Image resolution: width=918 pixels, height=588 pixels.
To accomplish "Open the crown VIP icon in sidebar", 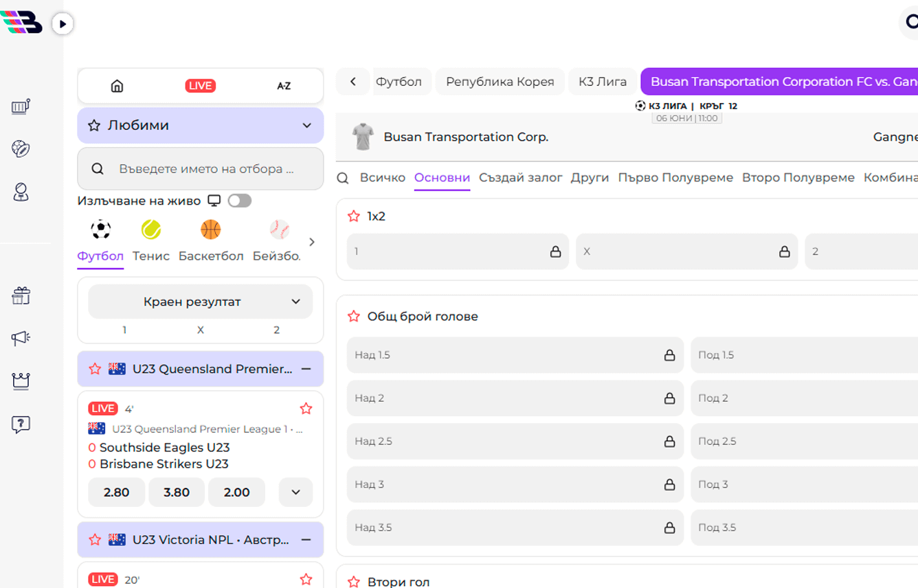I will 21,381.
